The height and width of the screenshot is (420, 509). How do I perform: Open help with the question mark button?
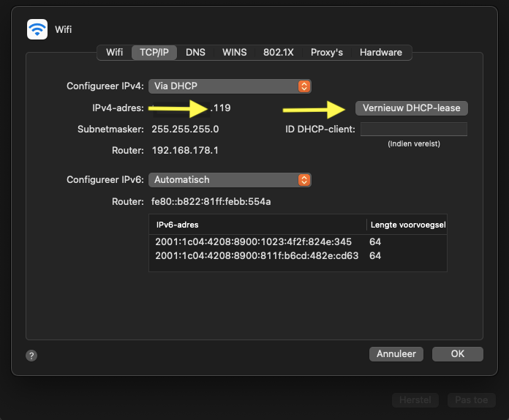click(x=31, y=355)
